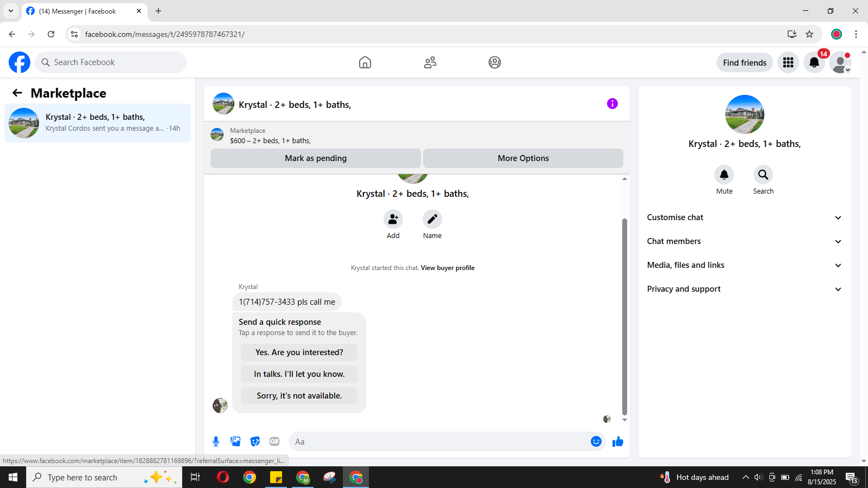The width and height of the screenshot is (868, 488).
Task: Send quick response Yes. Are you interested?
Action: point(299,352)
